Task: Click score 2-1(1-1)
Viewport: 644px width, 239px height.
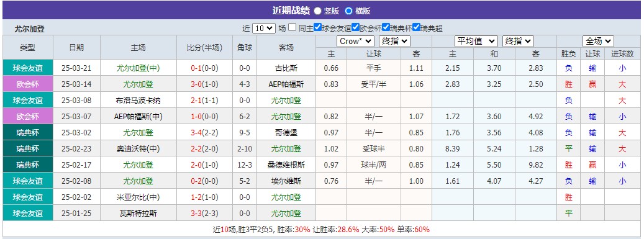Action: 204,100
